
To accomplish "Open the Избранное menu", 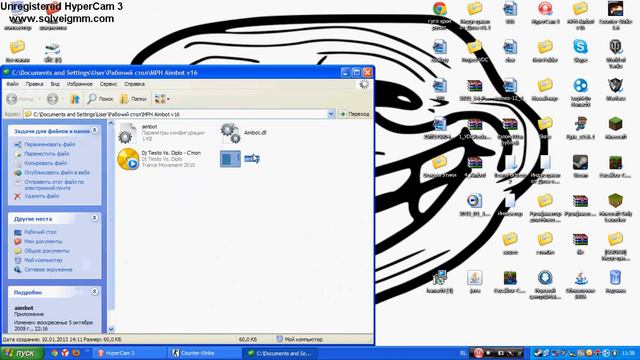I will pos(80,84).
